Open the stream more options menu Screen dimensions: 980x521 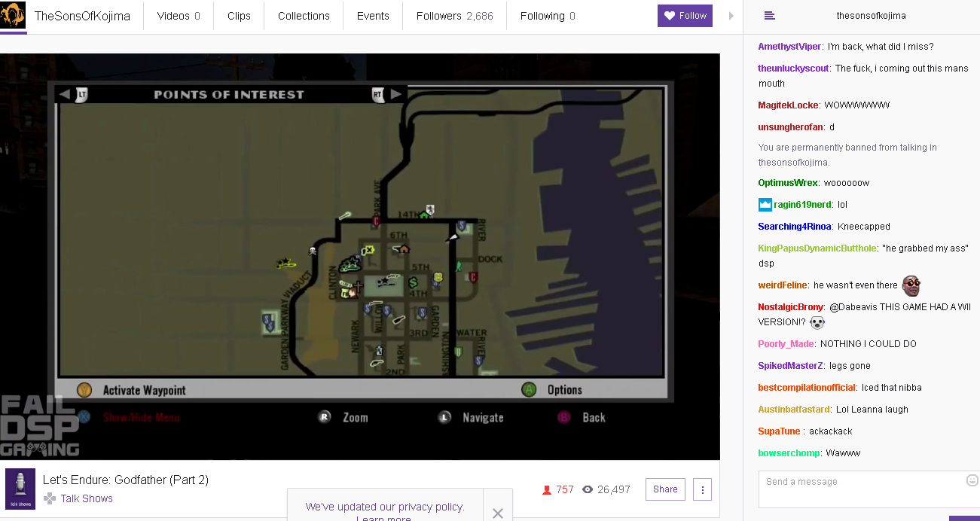702,489
